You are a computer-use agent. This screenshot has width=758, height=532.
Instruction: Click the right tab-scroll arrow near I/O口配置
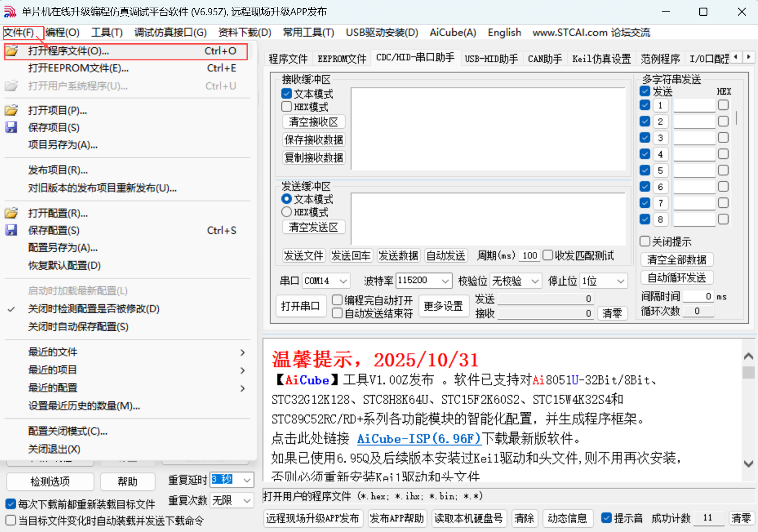749,57
